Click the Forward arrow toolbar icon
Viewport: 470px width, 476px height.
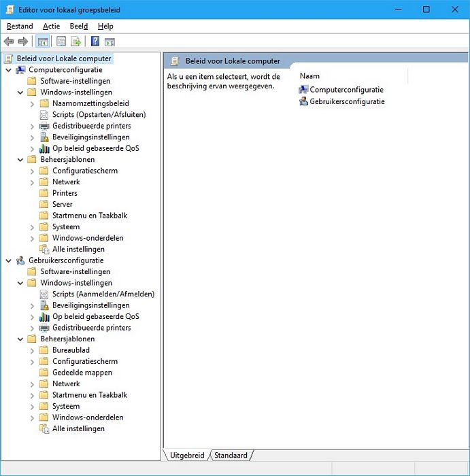(x=23, y=41)
